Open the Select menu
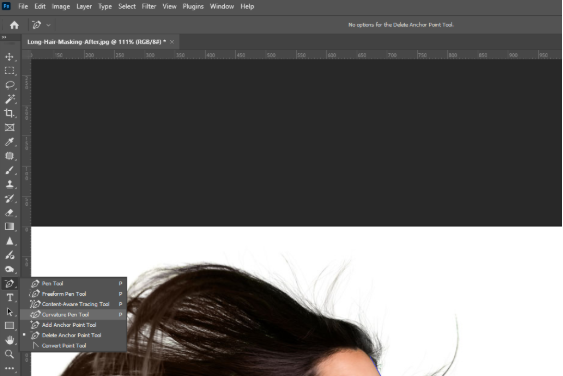 (127, 6)
